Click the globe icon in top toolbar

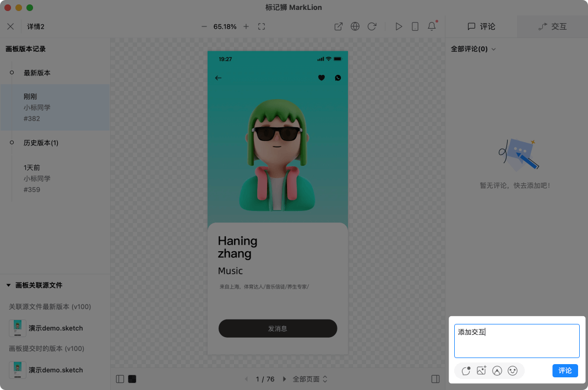coord(355,26)
